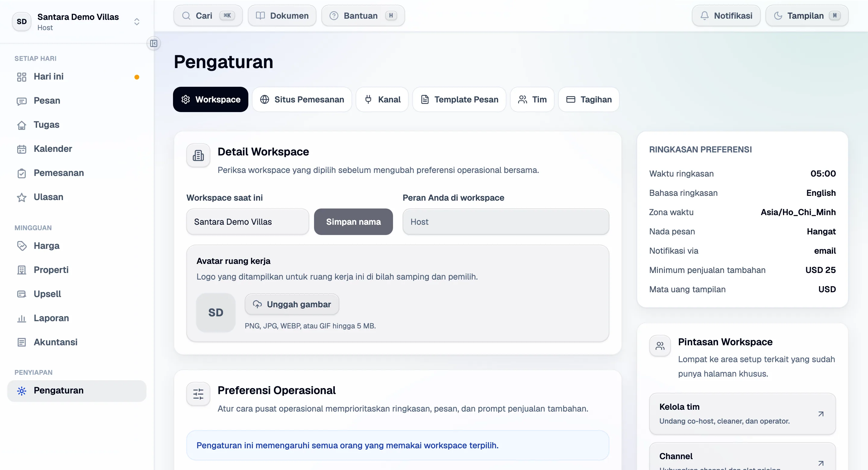View Laporan reports
Screen dimensions: 868x470
point(77,318)
